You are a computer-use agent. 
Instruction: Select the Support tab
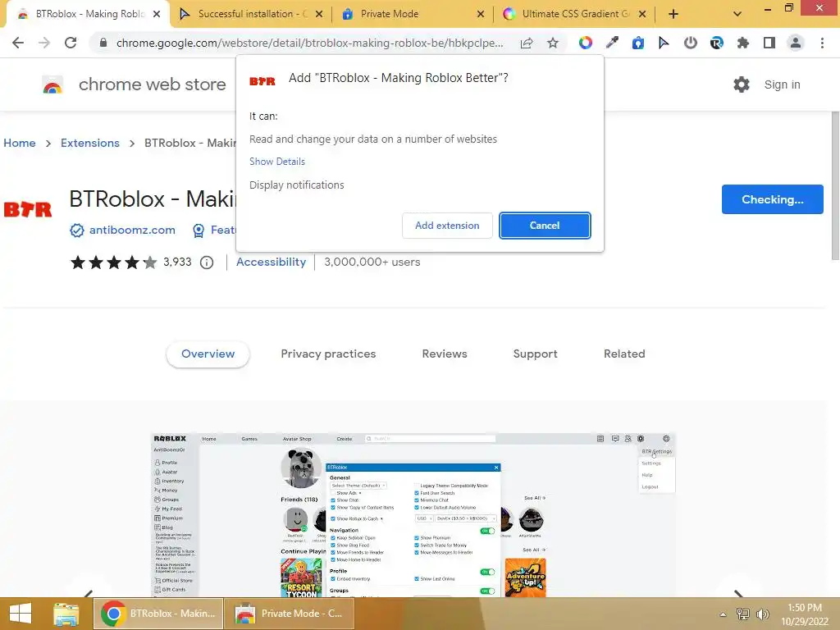pos(535,354)
